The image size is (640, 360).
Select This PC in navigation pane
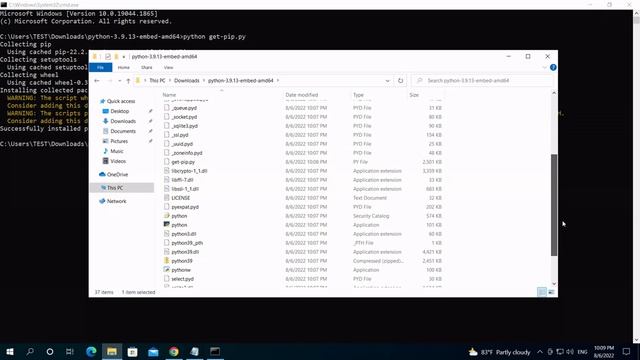click(x=122, y=188)
